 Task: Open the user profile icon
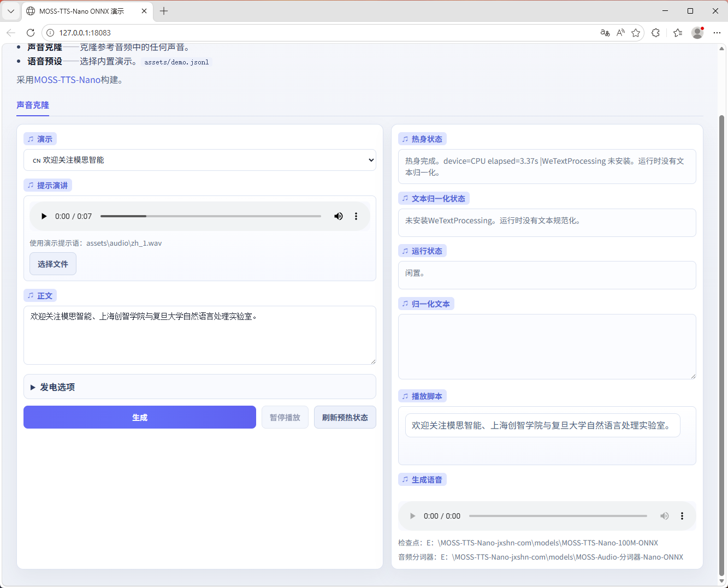(697, 33)
